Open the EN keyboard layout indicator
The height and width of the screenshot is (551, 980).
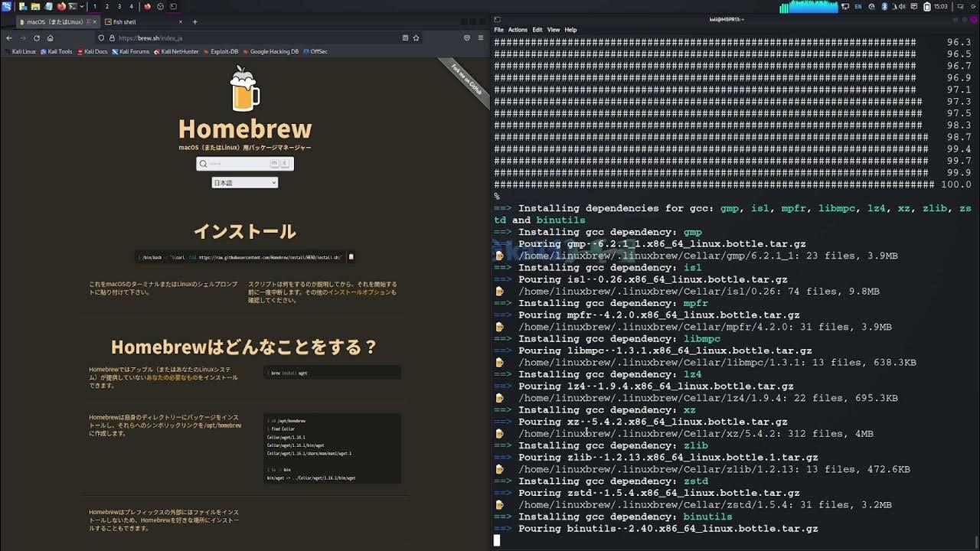[x=858, y=7]
